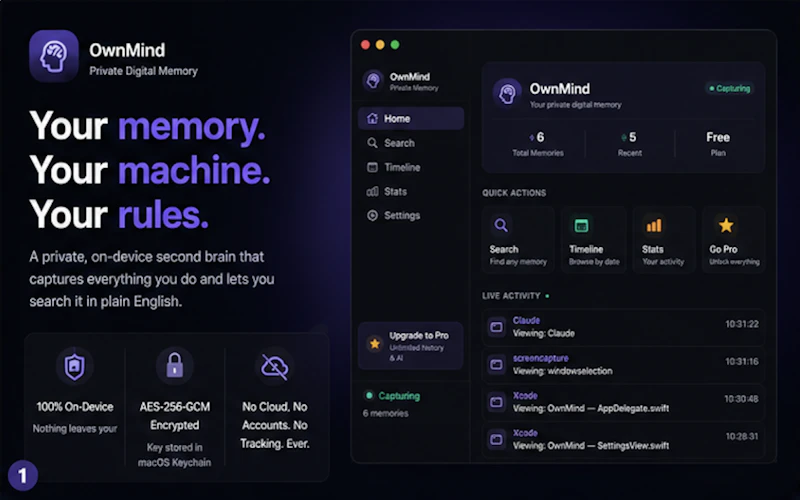Click the 'No Cloud. No Accounts' feature text
Image resolution: width=800 pixels, height=500 pixels.
coord(274,425)
